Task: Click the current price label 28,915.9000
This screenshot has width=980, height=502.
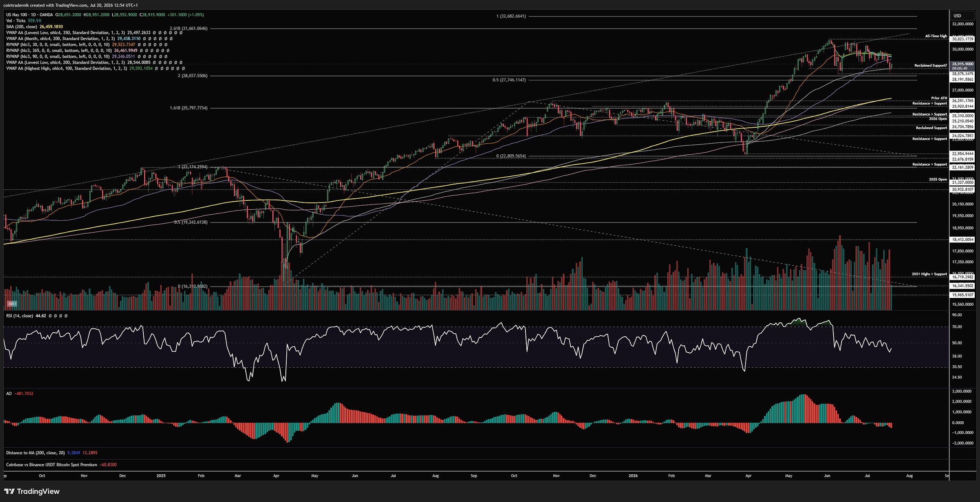Action: [962, 64]
